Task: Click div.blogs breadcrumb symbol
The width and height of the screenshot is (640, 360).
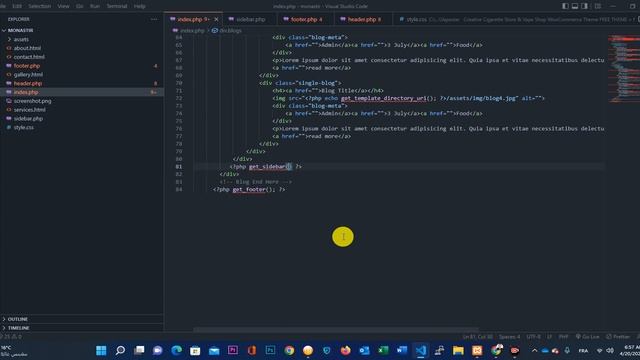Action: tap(227, 31)
